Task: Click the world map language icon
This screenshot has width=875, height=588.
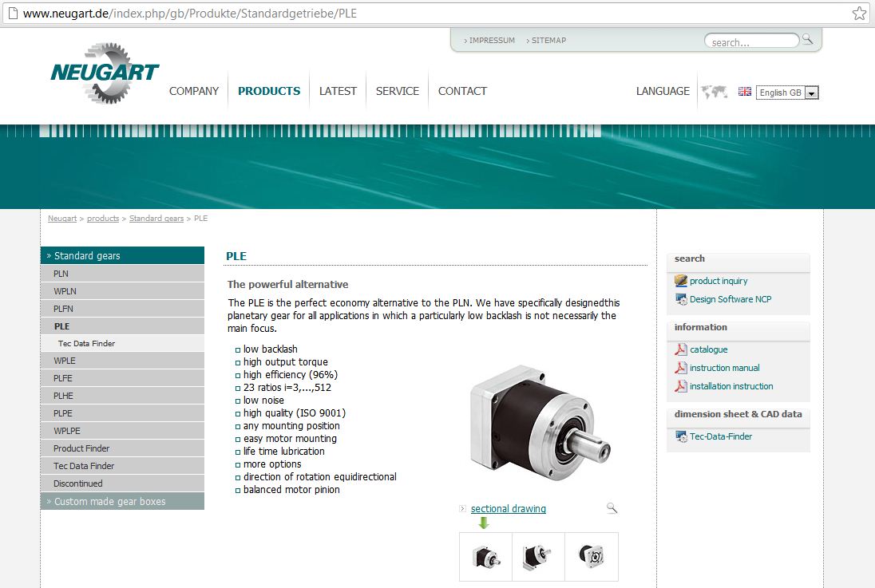Action: [714, 92]
